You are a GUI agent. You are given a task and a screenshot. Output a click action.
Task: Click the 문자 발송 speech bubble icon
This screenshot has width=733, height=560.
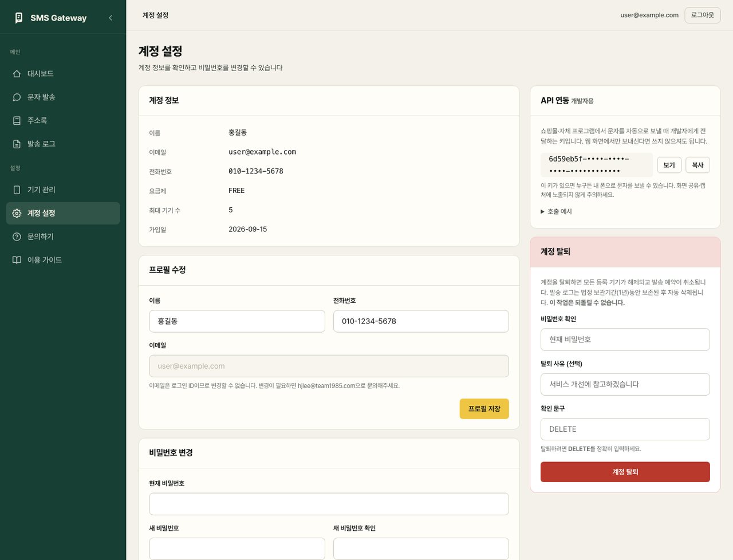tap(17, 97)
